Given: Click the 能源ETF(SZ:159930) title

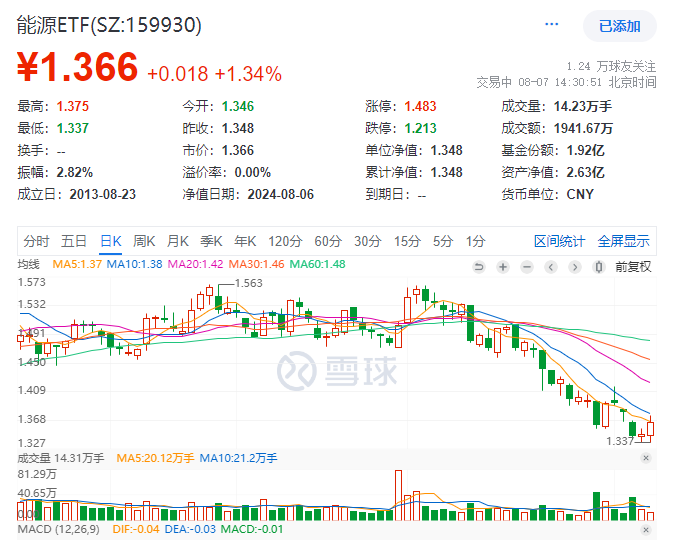Looking at the screenshot, I should tap(109, 25).
